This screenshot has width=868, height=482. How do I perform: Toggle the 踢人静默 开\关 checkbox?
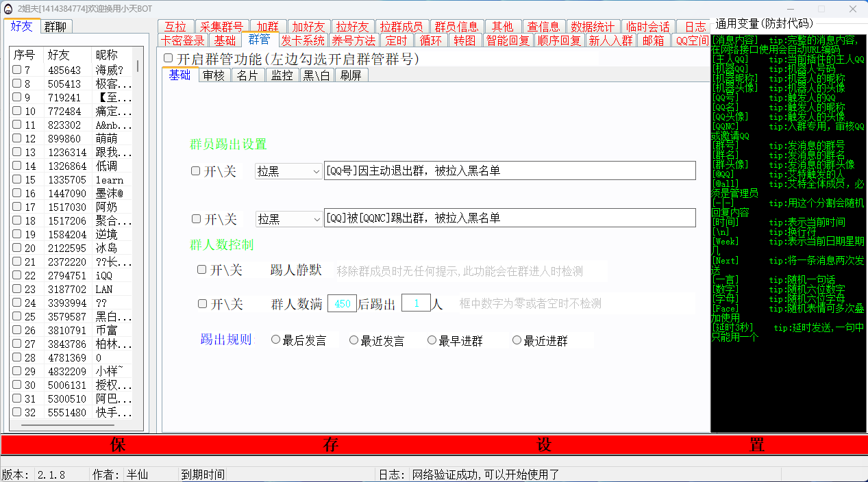tap(202, 270)
